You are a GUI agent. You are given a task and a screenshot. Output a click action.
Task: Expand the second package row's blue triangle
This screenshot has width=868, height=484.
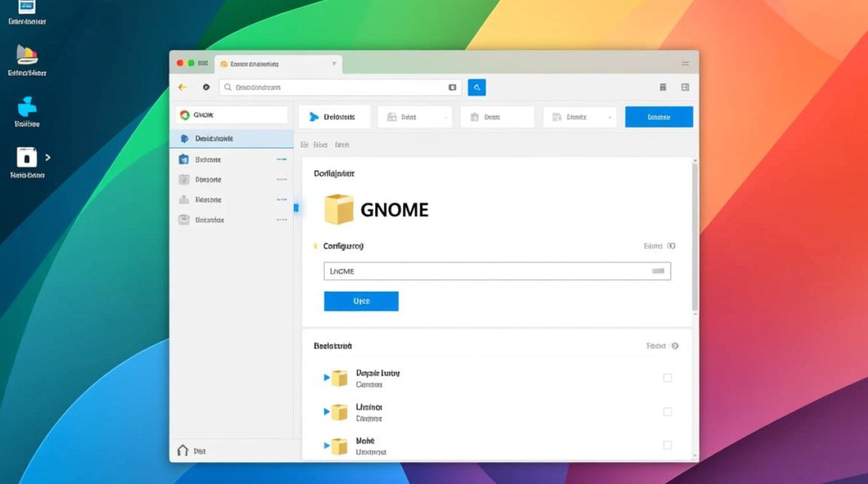click(x=327, y=412)
